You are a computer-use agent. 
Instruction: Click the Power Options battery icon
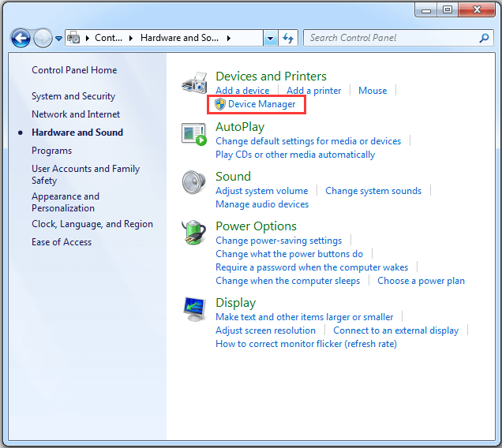click(193, 233)
